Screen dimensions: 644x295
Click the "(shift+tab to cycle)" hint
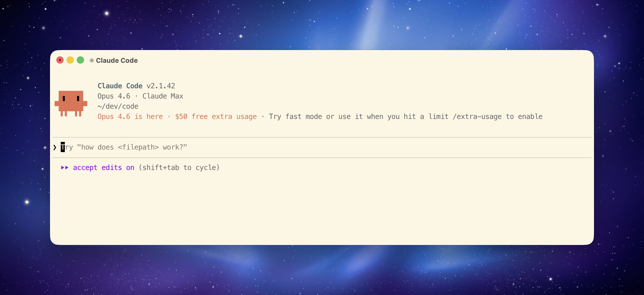179,168
